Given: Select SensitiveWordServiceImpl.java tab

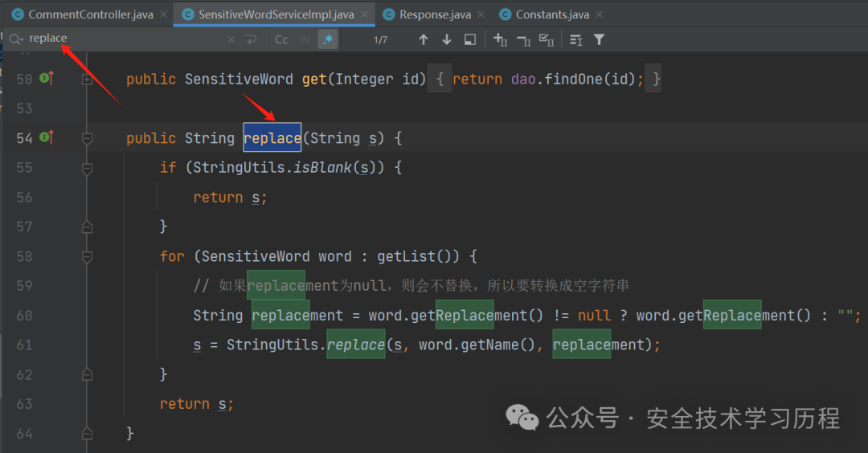Looking at the screenshot, I should [x=276, y=14].
